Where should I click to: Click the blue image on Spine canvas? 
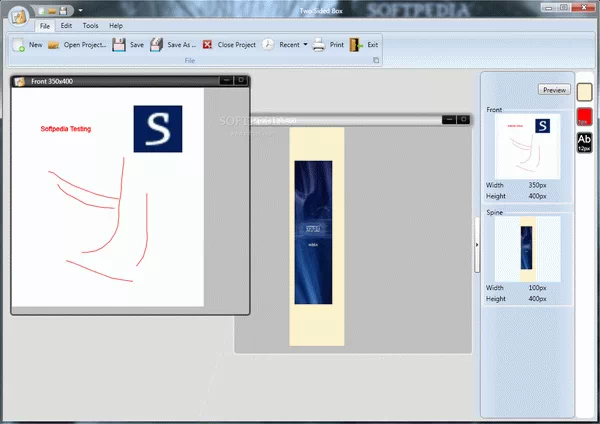click(x=313, y=232)
